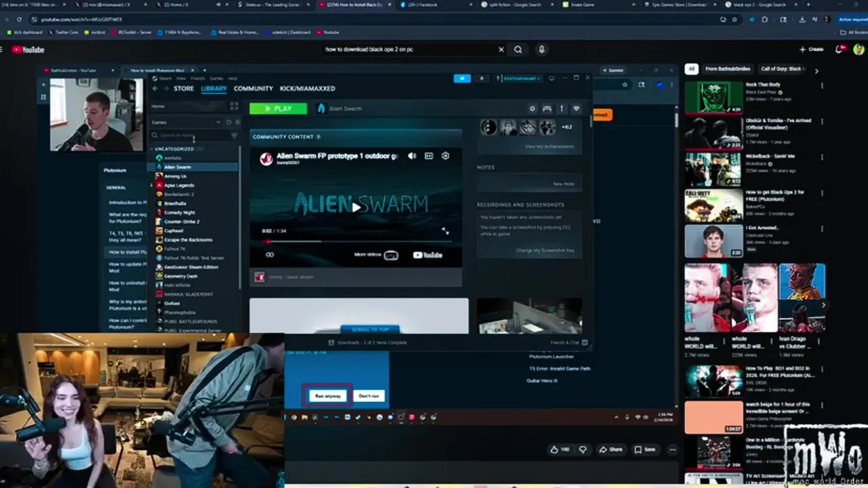Open the KICK/MIAMAXXED profile tab in Steam
Viewport: 868px width, 488px height.
pyautogui.click(x=307, y=89)
